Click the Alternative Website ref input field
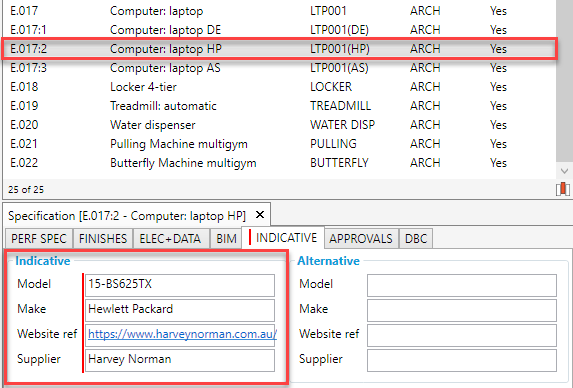The image size is (573, 388). click(x=462, y=335)
